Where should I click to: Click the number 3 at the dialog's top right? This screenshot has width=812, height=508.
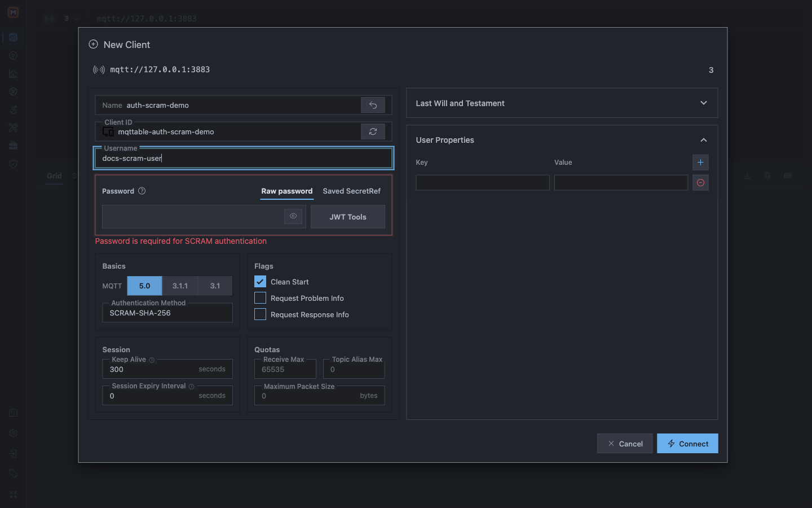point(711,70)
